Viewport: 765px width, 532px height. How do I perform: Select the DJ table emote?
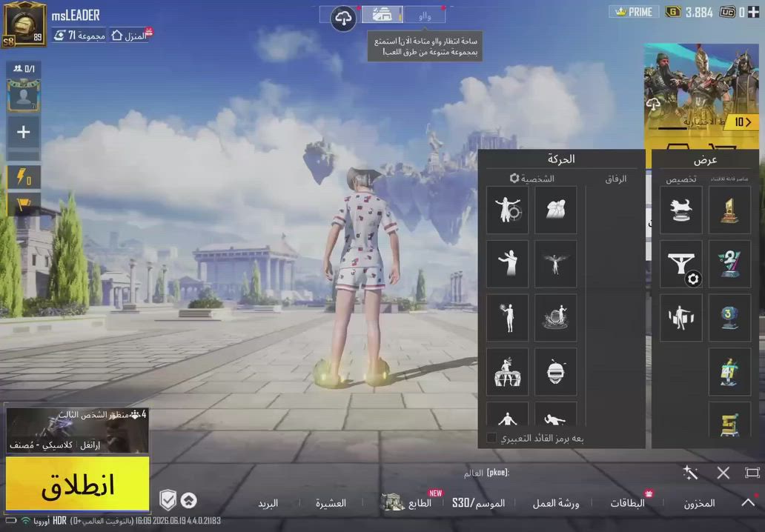point(507,371)
